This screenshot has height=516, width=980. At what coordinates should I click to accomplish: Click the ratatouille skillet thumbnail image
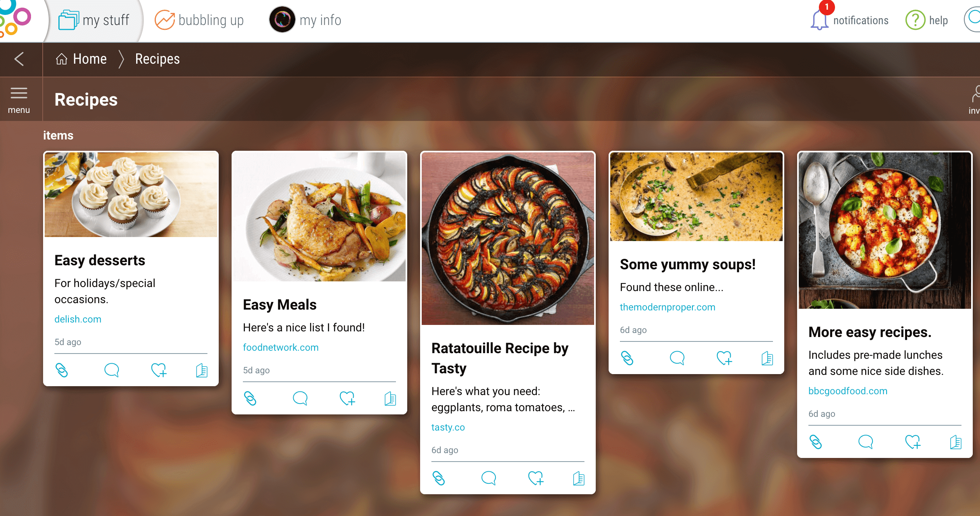[508, 239]
